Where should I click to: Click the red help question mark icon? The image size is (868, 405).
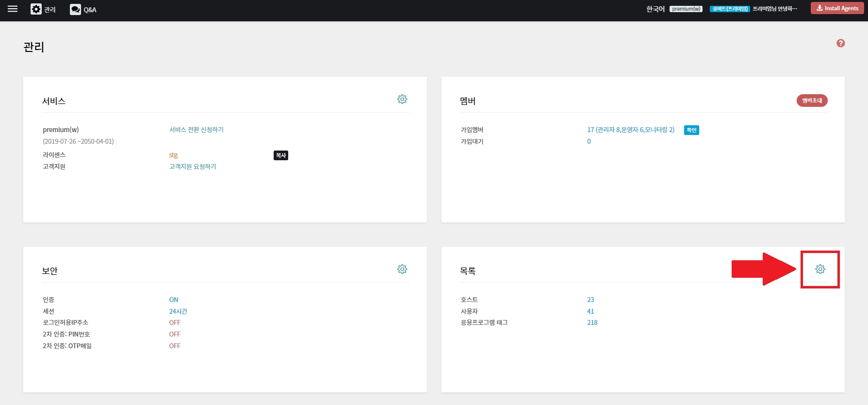tap(841, 43)
